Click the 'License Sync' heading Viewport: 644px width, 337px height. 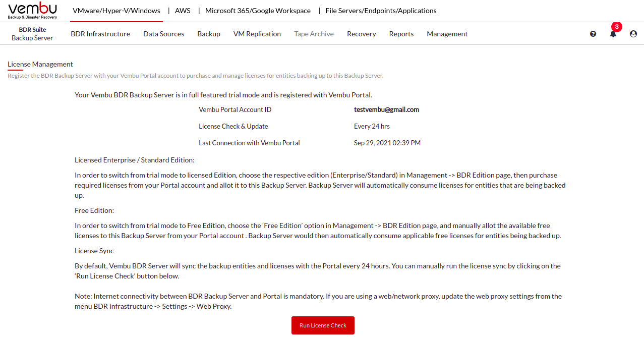94,251
